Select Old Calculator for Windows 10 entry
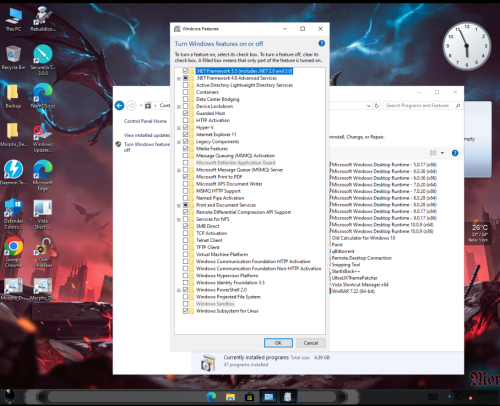Image resolution: width=500 pixels, height=406 pixels. (364, 238)
